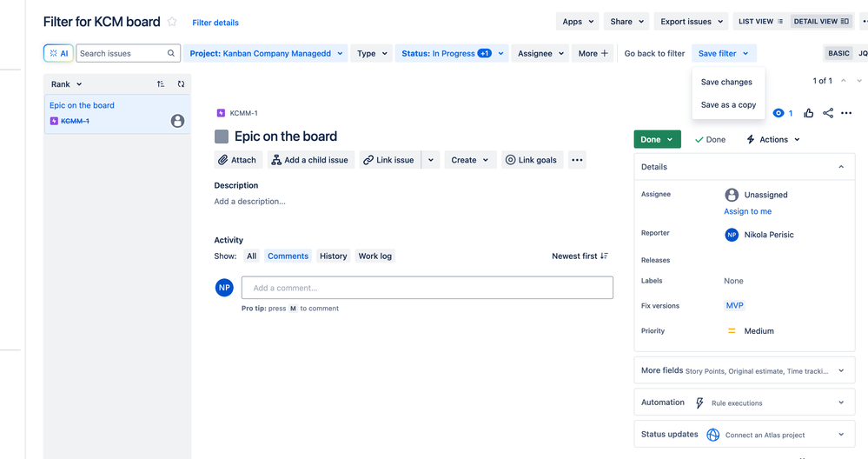Open Link issue options chevron
Screen dimensions: 868x459
click(431, 160)
